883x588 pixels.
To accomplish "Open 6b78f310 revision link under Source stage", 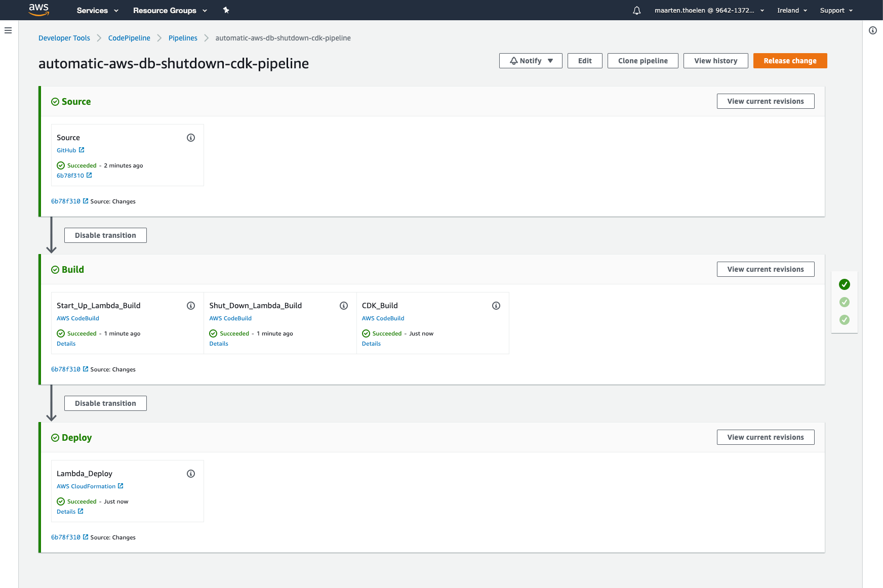I will click(66, 201).
